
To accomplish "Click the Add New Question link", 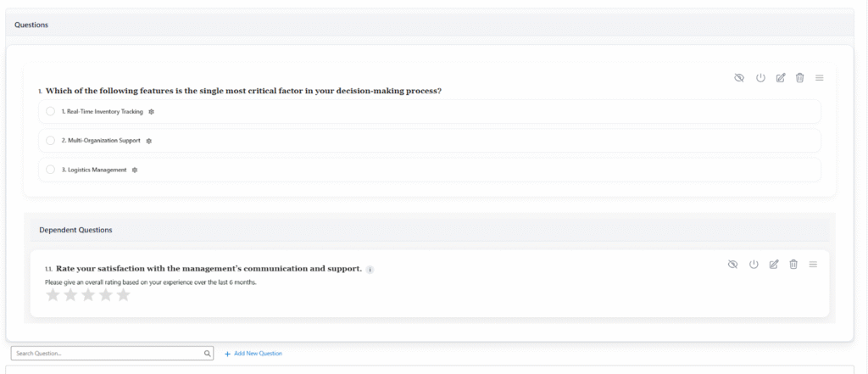I will click(x=253, y=354).
